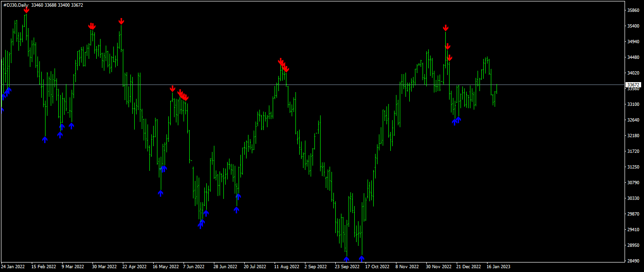Select the blue arrow under the mid-May 2022 low

[x=160, y=193]
